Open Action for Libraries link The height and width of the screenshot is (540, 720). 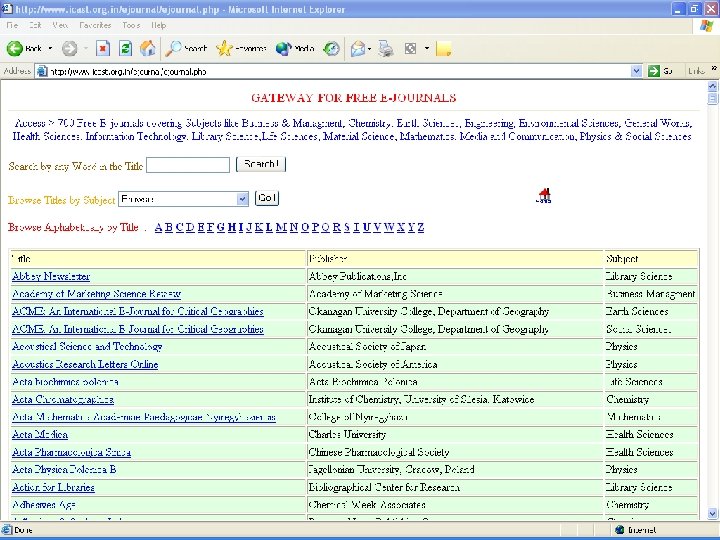pos(53,487)
